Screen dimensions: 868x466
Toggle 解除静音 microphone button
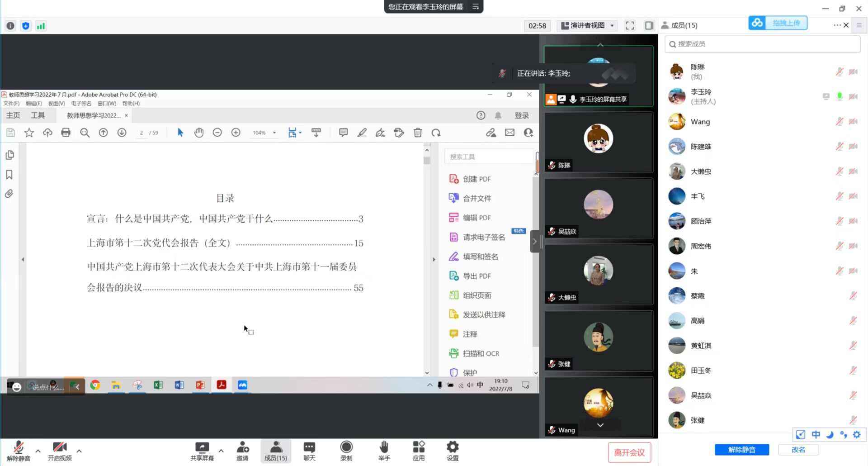(19, 451)
